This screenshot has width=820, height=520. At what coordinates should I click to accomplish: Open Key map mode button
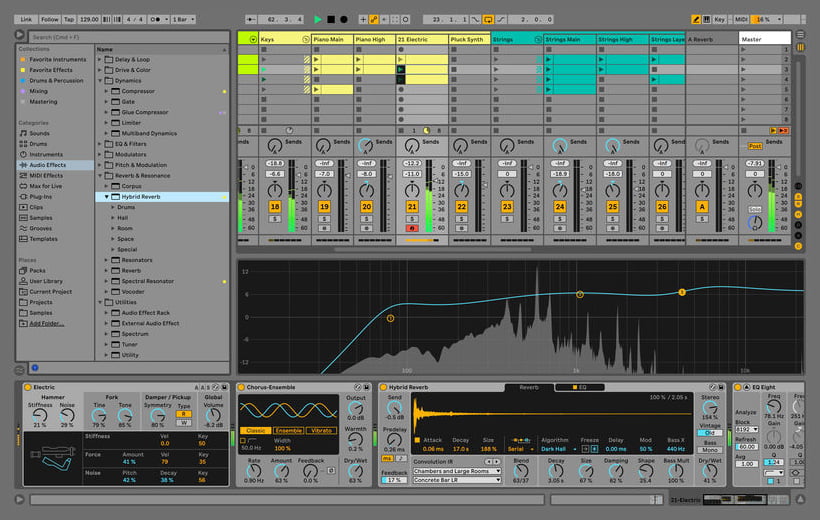click(x=720, y=19)
